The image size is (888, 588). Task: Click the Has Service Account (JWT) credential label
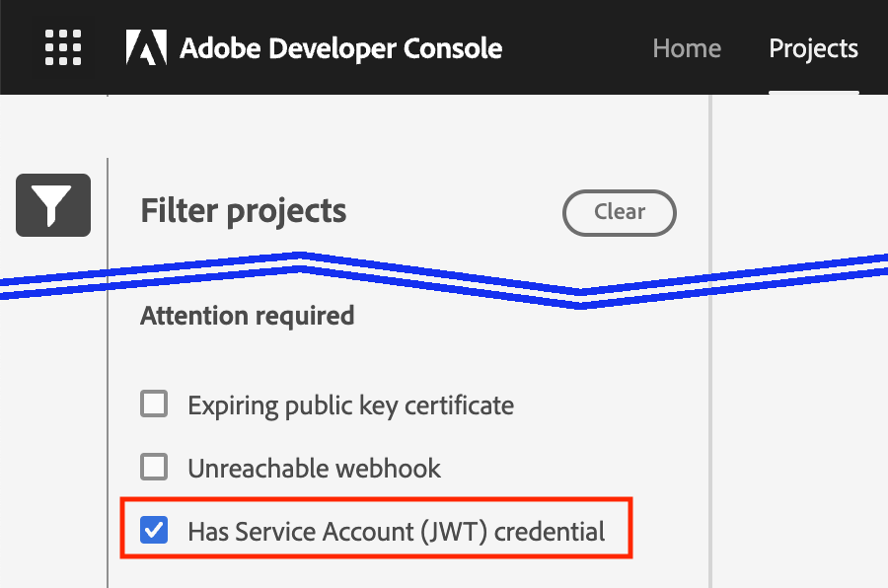pyautogui.click(x=397, y=532)
